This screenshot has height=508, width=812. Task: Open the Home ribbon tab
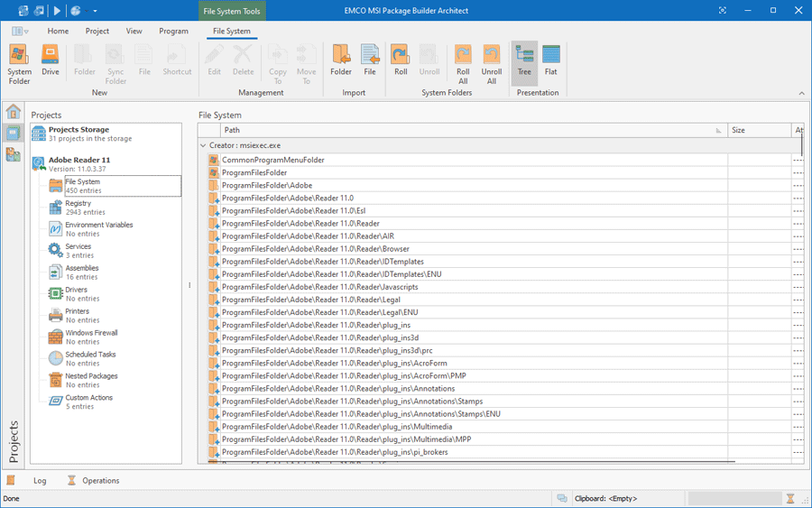(58, 31)
